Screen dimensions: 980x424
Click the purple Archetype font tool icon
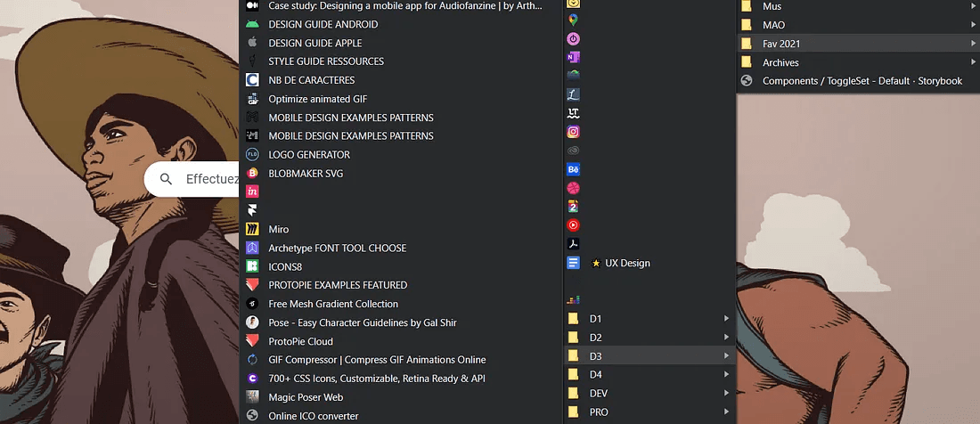pos(252,248)
